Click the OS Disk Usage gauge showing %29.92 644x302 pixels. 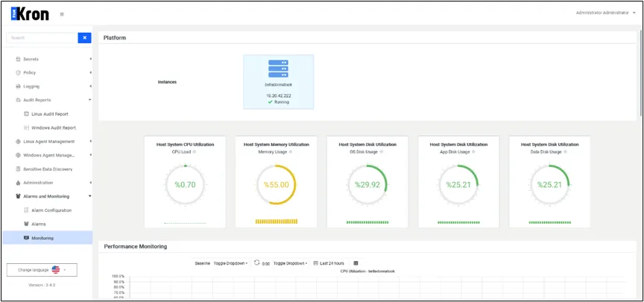(x=367, y=184)
